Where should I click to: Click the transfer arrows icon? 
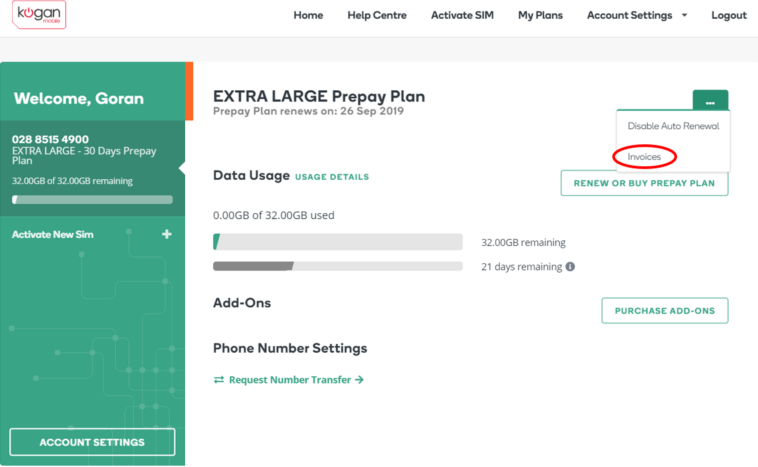point(219,380)
